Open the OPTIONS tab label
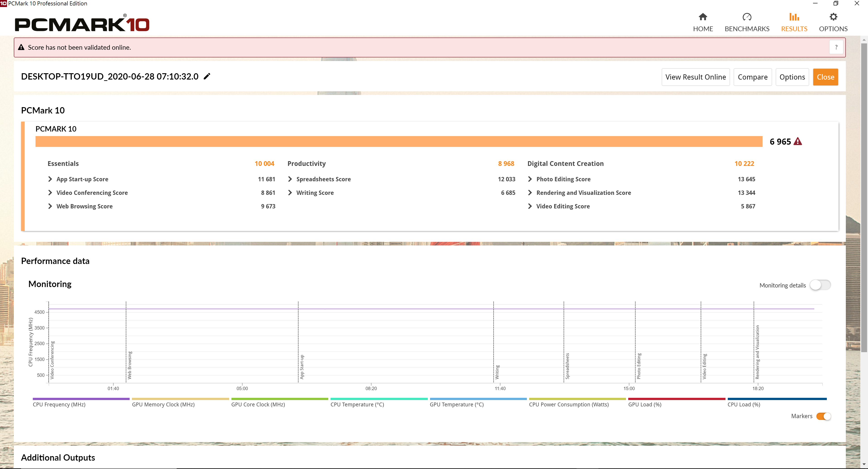 pos(833,29)
